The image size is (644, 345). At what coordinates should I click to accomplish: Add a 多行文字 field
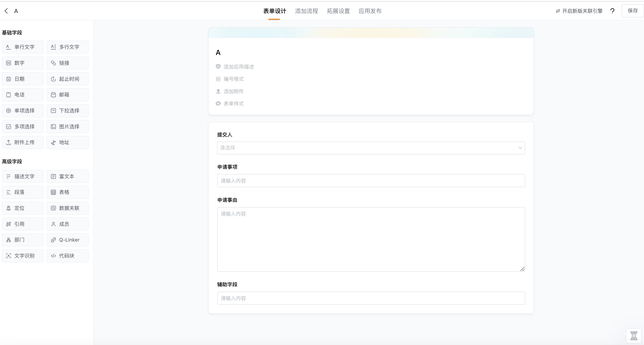pos(67,47)
